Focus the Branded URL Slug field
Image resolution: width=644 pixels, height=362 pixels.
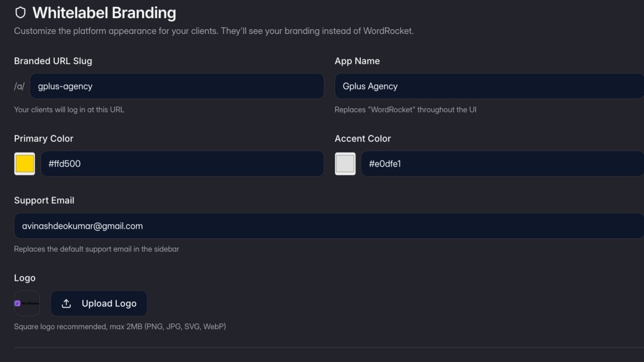pyautogui.click(x=177, y=86)
